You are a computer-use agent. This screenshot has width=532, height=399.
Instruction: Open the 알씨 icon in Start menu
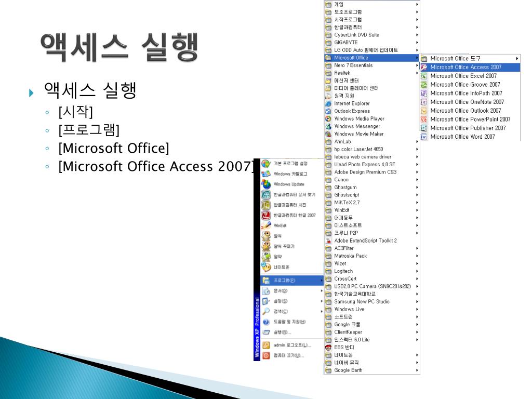(266, 236)
